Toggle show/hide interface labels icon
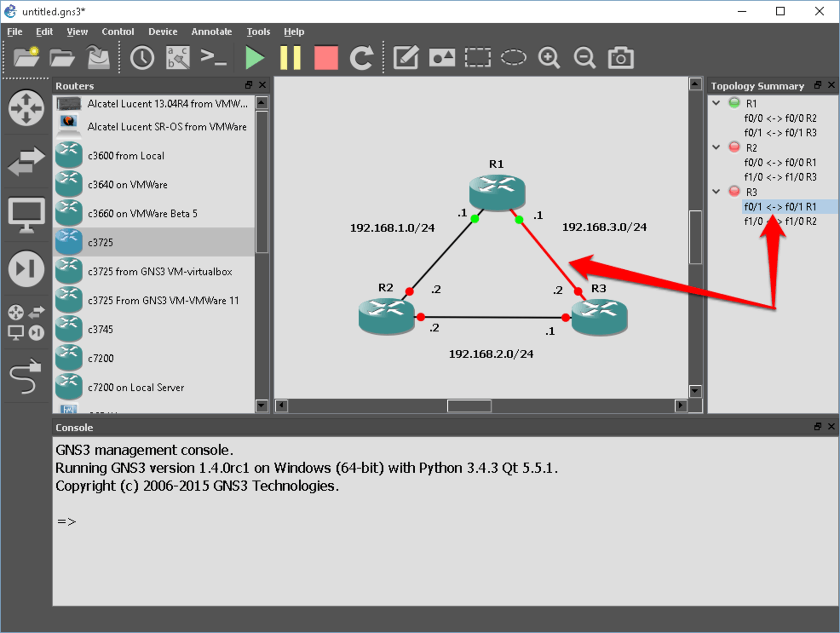 point(178,57)
